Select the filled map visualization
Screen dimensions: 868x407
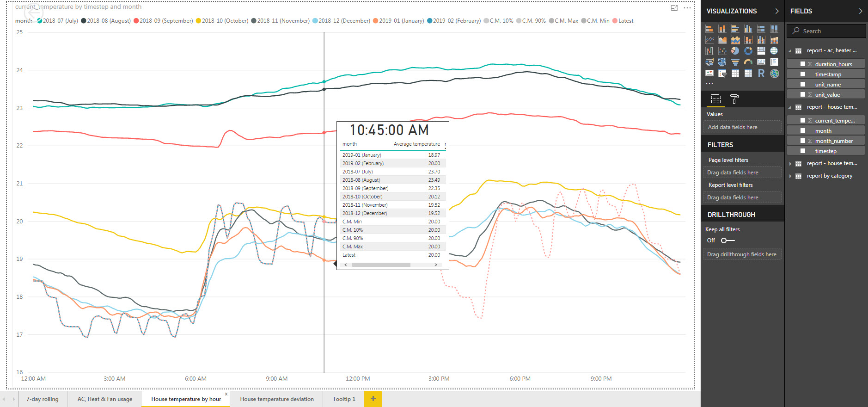[x=709, y=62]
